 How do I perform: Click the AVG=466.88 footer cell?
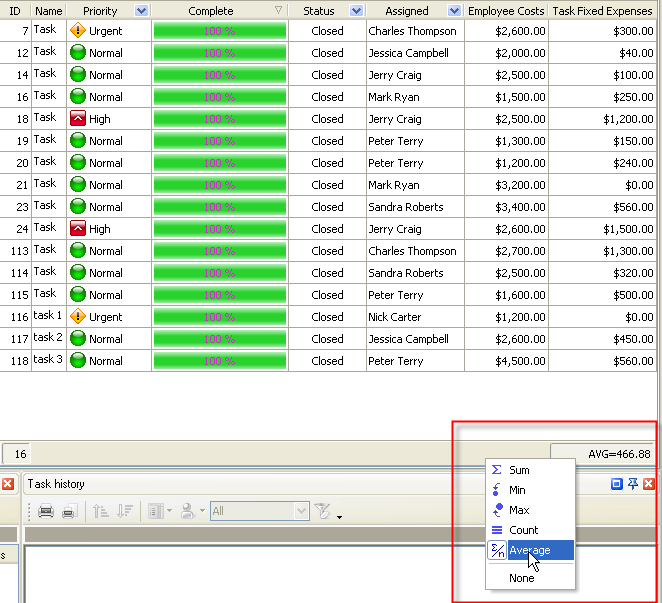pos(603,453)
